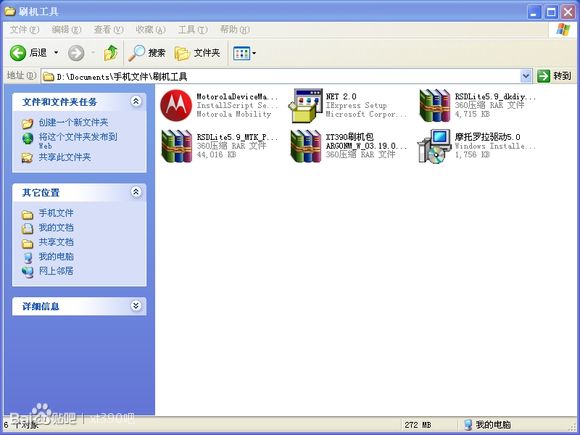The height and width of the screenshot is (435, 580).
Task: Open the Views dropdown in toolbar
Action: pyautogui.click(x=245, y=53)
